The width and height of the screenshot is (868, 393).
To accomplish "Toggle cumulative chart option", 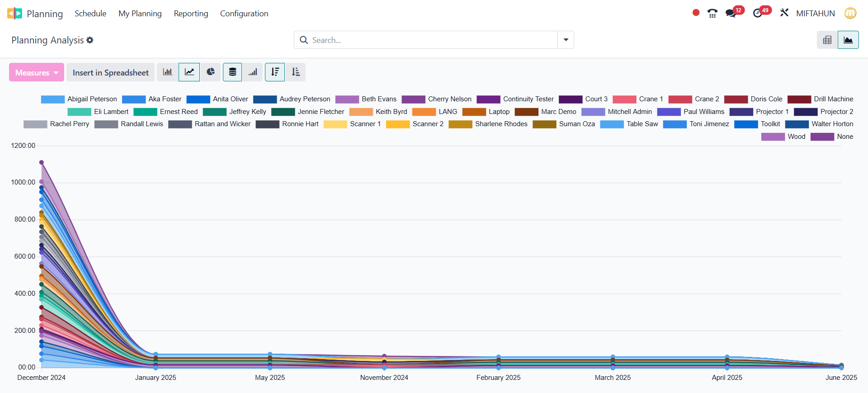I will (x=253, y=72).
